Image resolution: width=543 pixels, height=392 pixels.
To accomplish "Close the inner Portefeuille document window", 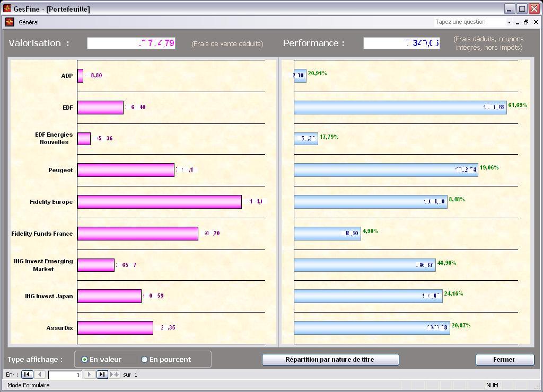I will click(x=536, y=22).
